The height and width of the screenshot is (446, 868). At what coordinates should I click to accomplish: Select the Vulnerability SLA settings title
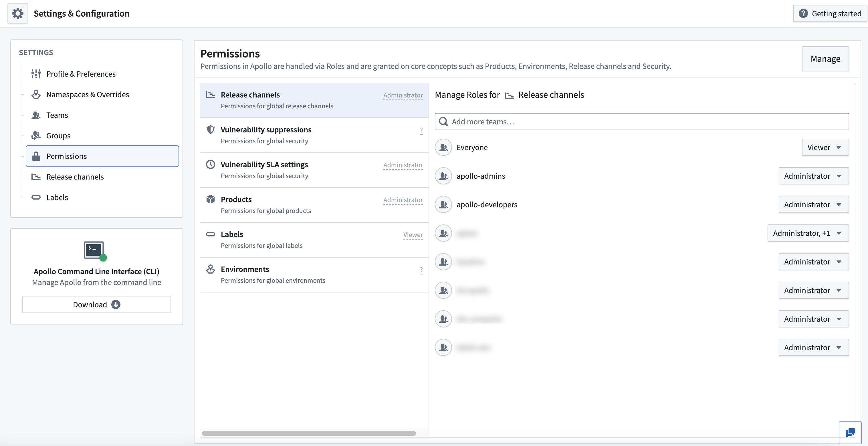point(264,164)
